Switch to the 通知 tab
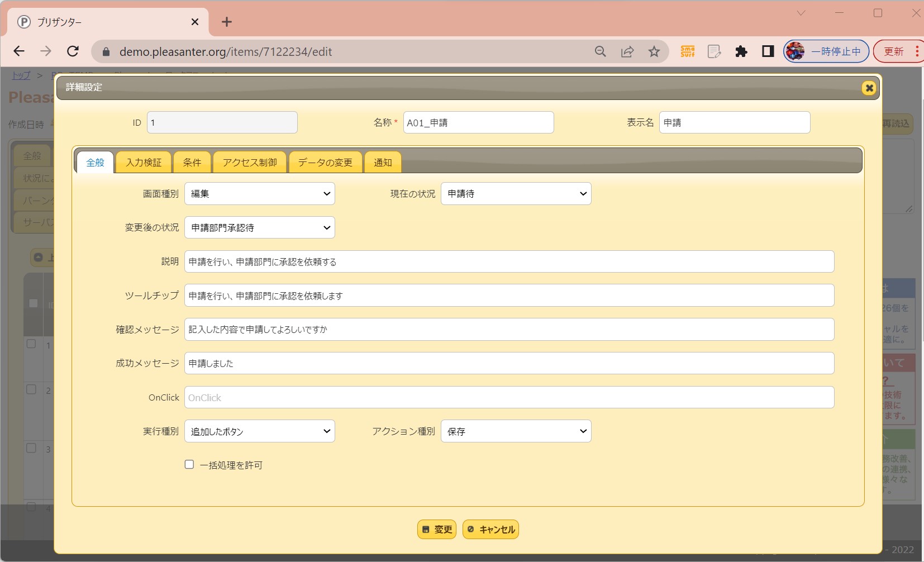 click(x=383, y=163)
